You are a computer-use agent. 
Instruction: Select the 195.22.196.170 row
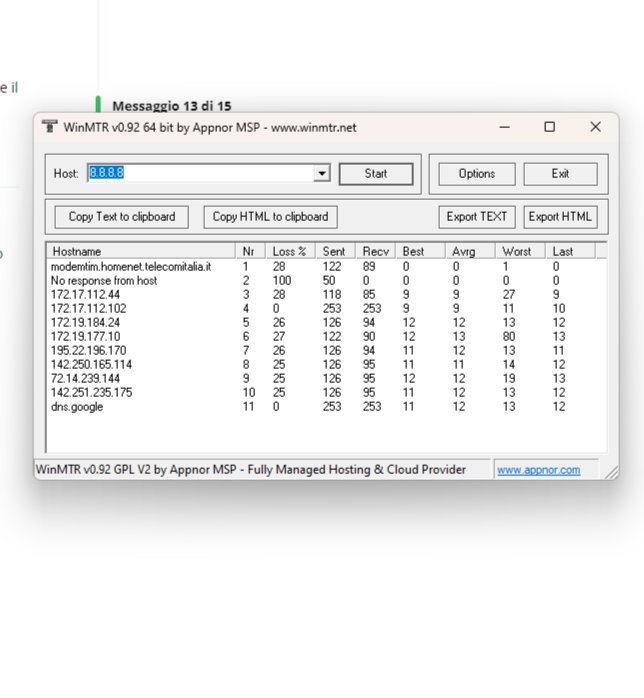(x=326, y=351)
